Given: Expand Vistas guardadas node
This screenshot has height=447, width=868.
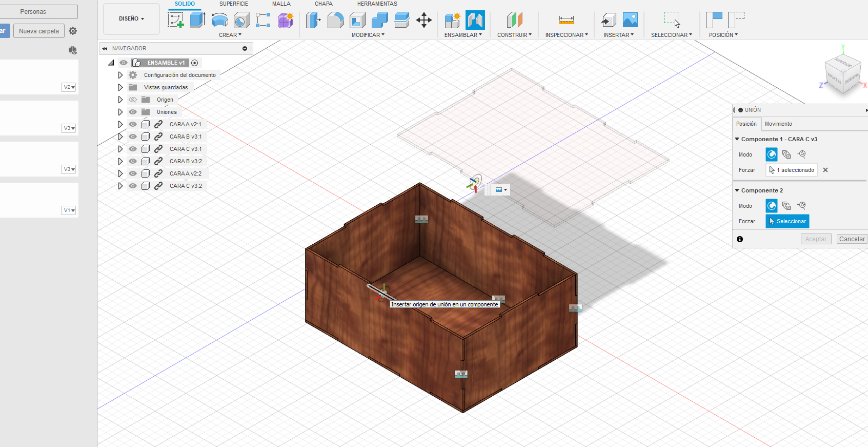Looking at the screenshot, I should 120,87.
